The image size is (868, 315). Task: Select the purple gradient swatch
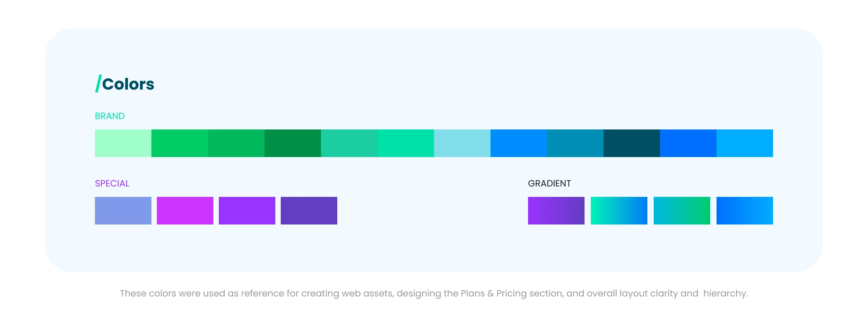(x=556, y=210)
